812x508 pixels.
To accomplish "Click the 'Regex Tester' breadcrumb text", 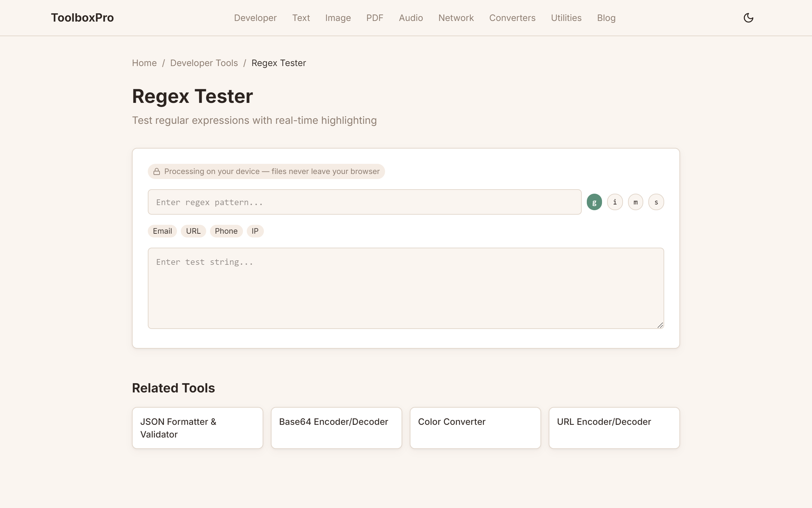I will [278, 63].
